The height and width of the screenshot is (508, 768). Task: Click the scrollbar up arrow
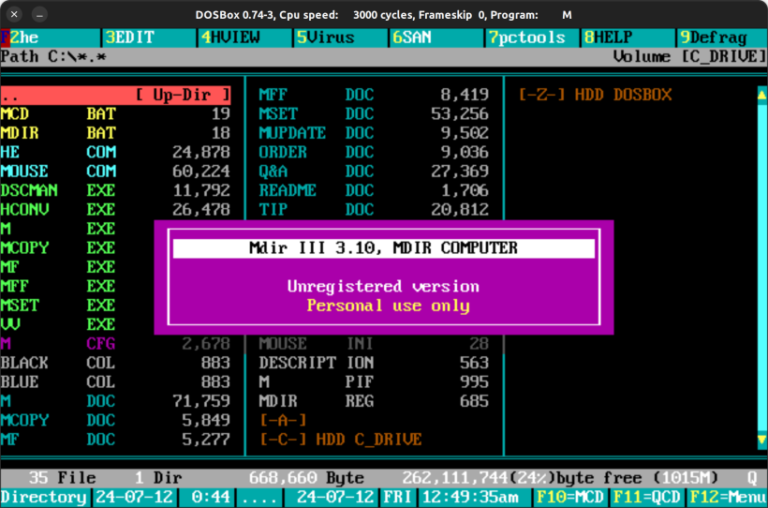(762, 95)
